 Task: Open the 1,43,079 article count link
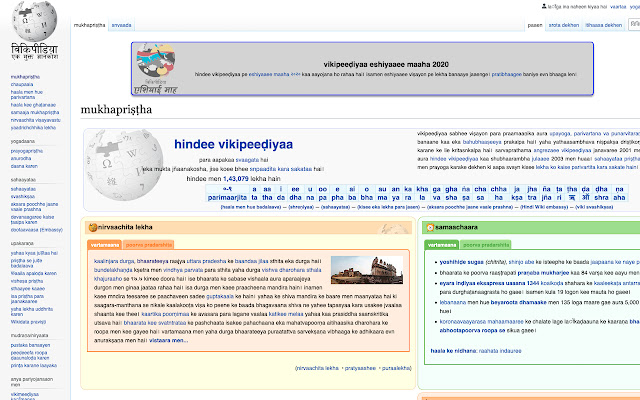236,179
